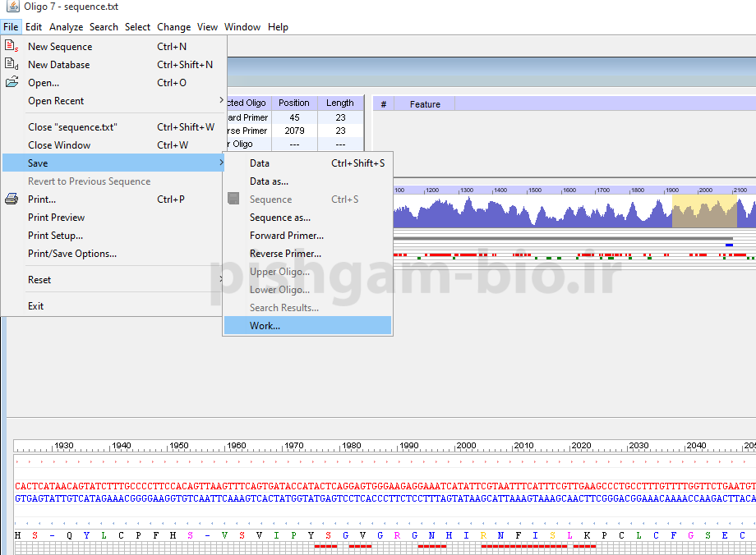Click the highlighted yellow region in the graph

tap(704, 212)
